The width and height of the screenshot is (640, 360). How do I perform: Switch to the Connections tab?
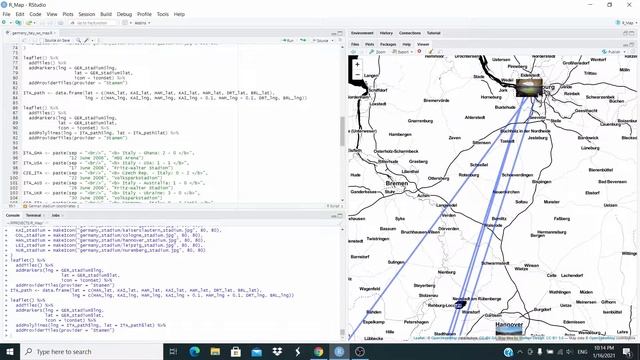click(410, 33)
